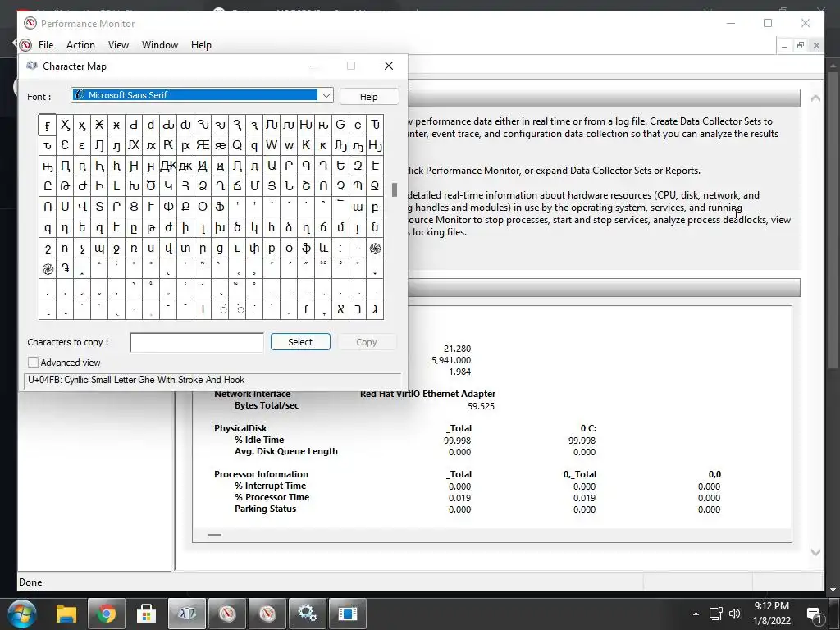
Task: Open File Explorer from the taskbar
Action: 66,614
